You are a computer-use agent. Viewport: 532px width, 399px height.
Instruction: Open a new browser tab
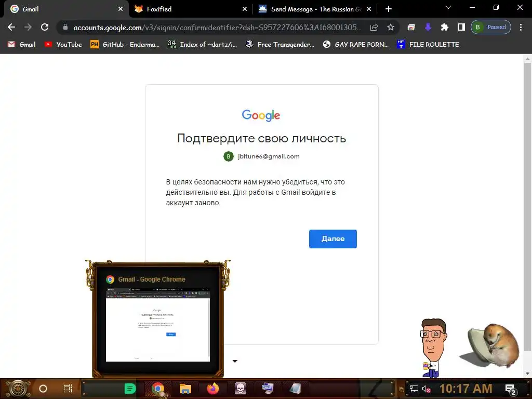[389, 9]
